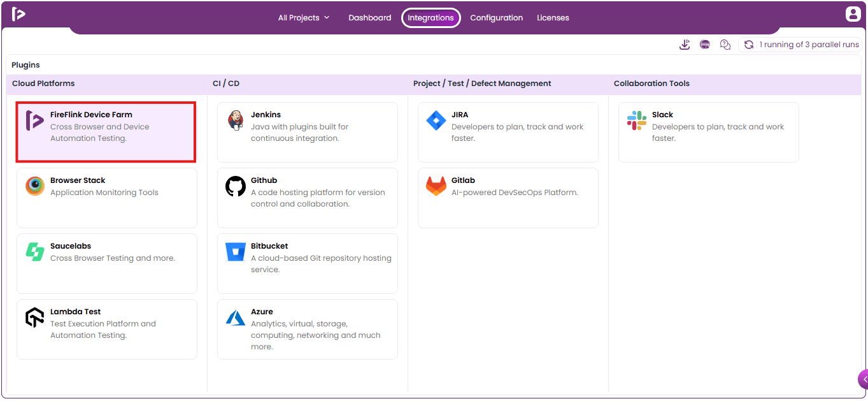Screen dimensions: 868x401
Task: Click the Jenkins logo icon
Action: click(236, 120)
